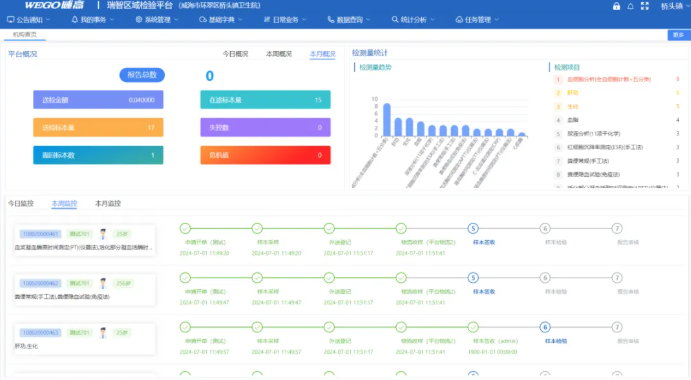
Task: Click patient avatar icon in first monitoring row
Action: pos(103,234)
